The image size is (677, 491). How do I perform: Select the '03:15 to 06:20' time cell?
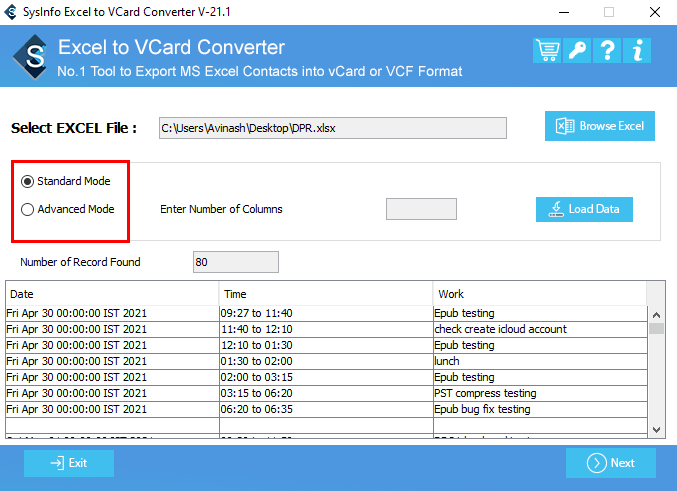[326, 393]
